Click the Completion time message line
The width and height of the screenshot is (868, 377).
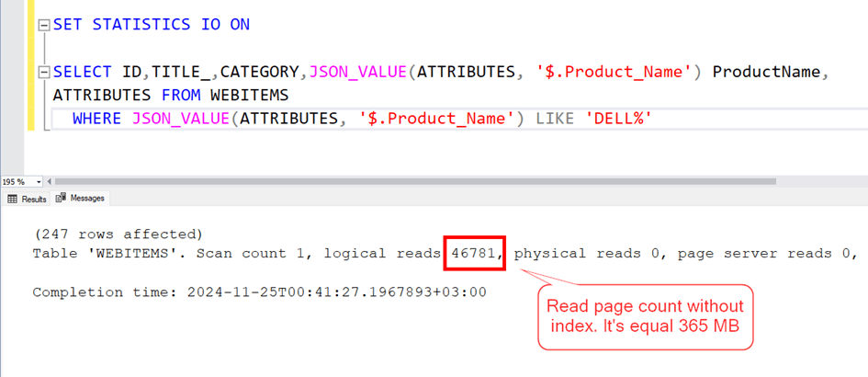[259, 292]
